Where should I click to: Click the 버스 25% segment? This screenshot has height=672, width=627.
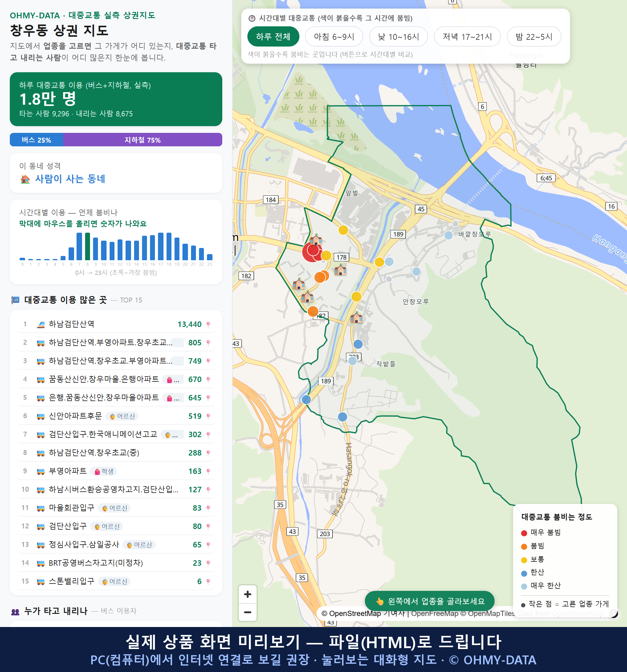(36, 140)
